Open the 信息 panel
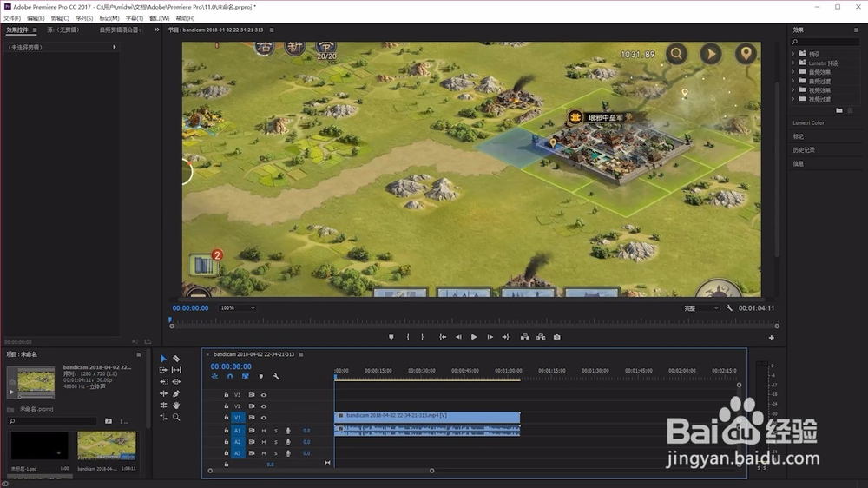The image size is (868, 488). coord(799,163)
